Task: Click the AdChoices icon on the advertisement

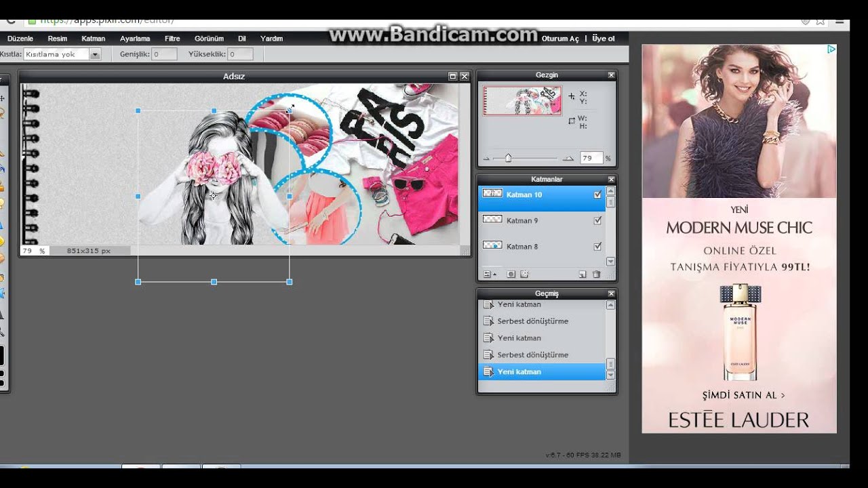Action: (x=831, y=49)
